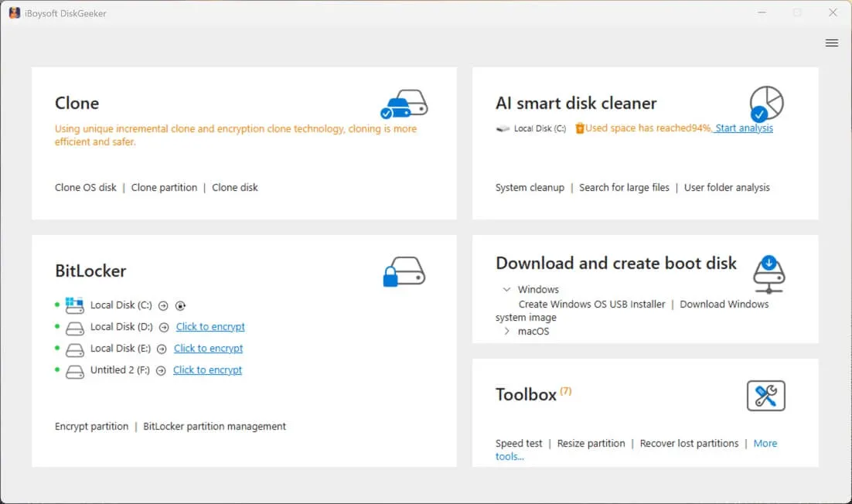Click the Click to encrypt link for Local Disk (E:)

pos(208,349)
